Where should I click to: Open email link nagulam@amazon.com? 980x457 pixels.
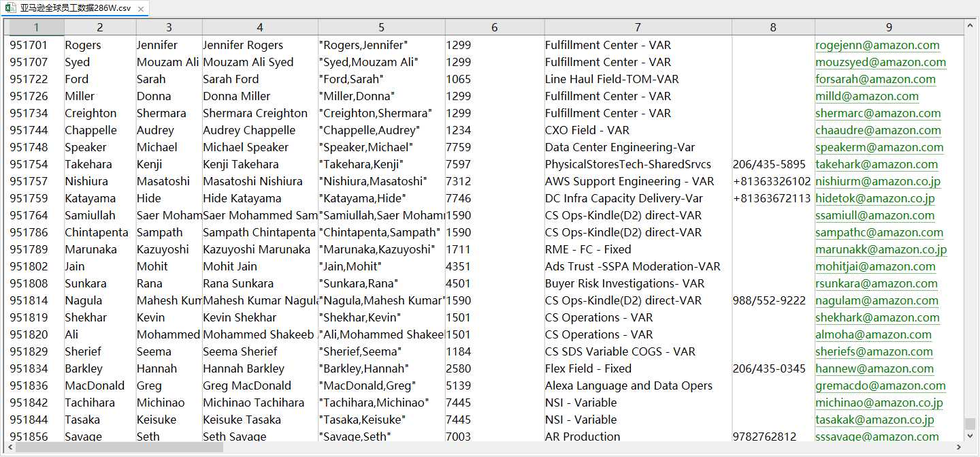click(877, 300)
